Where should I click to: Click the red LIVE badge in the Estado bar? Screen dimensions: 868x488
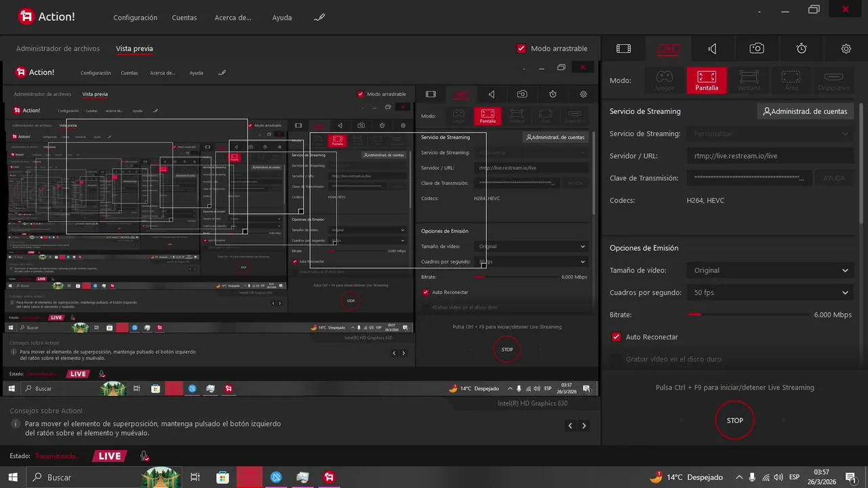tap(110, 456)
